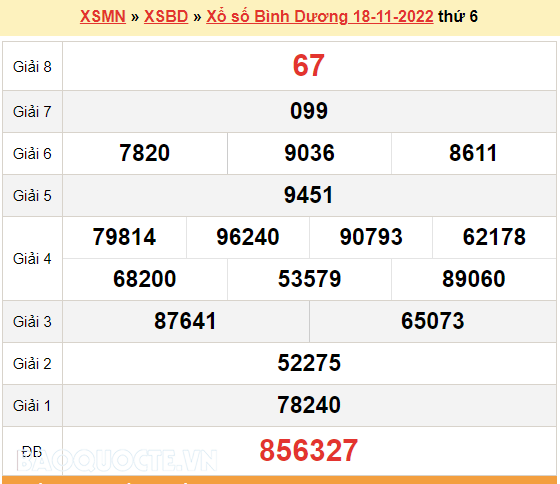560x484 pixels.
Task: Open the XSBD link
Action: [x=166, y=16]
